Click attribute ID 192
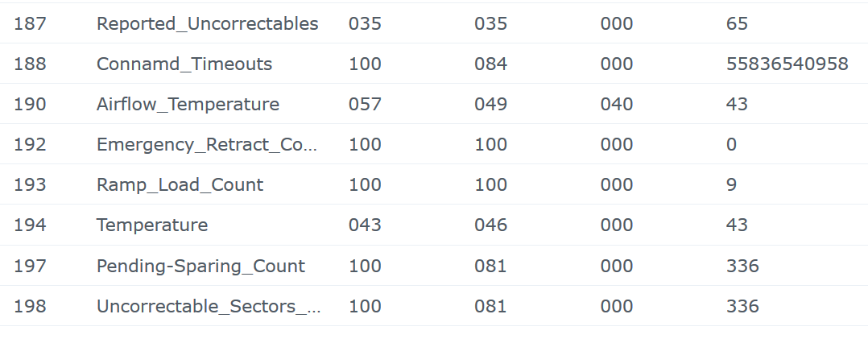The height and width of the screenshot is (339, 868). pos(30,144)
